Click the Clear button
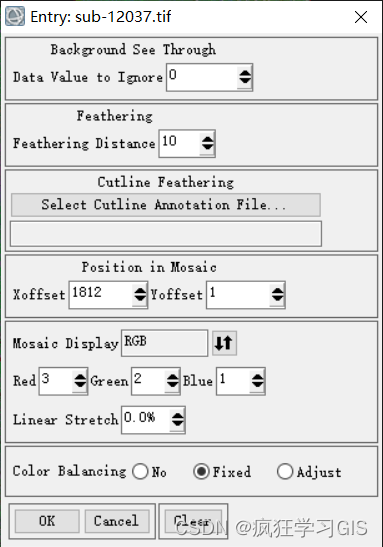The image size is (383, 547). click(193, 521)
